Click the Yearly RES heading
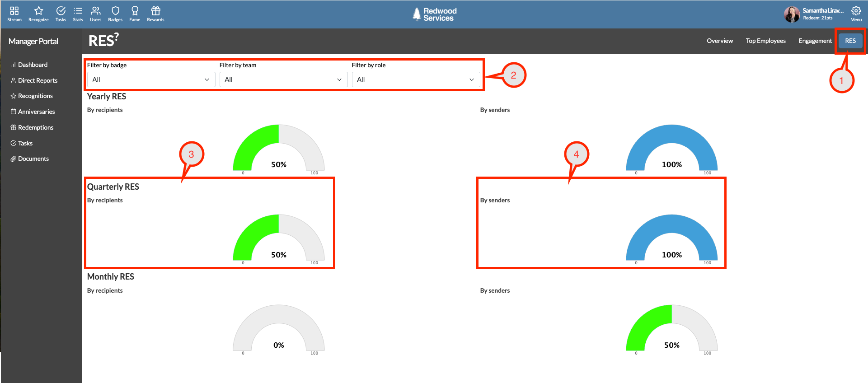This screenshot has width=868, height=383. (107, 96)
